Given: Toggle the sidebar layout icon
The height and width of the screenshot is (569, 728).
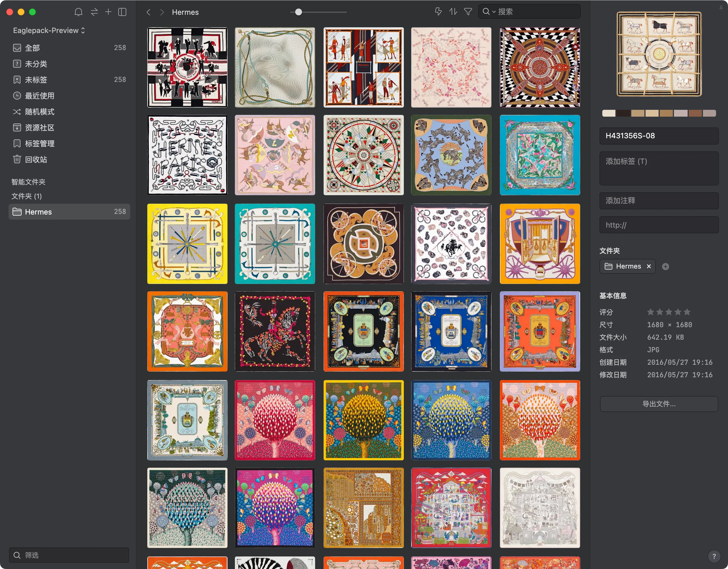Looking at the screenshot, I should coord(122,12).
